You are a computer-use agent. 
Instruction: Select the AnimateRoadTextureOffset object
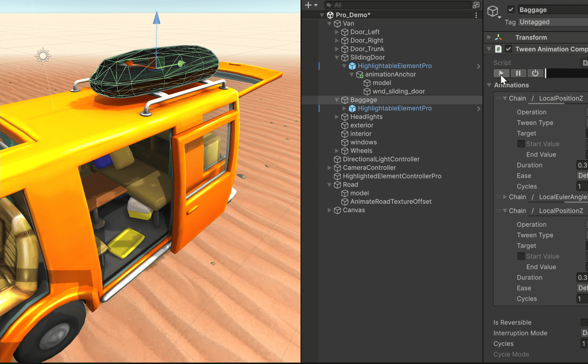391,202
